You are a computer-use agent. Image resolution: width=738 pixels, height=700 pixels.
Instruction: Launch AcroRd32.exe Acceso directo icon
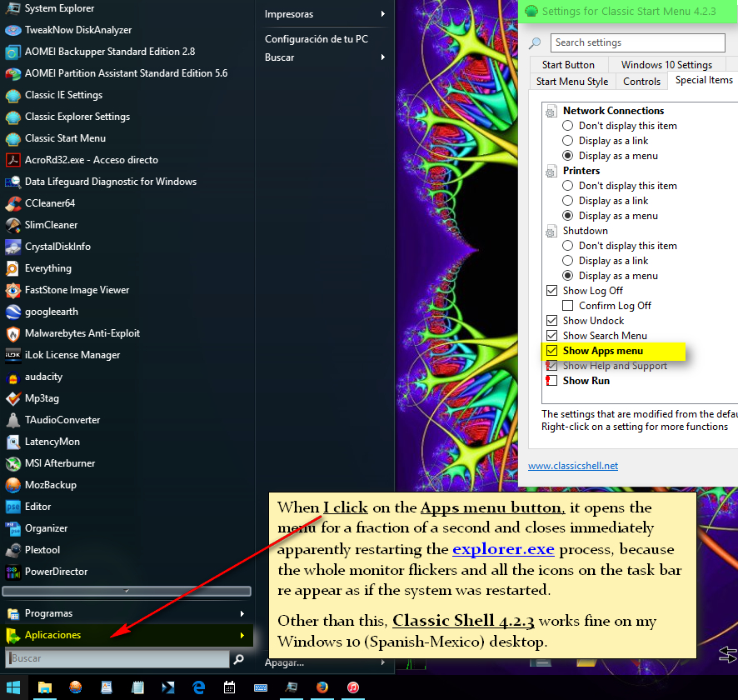pyautogui.click(x=12, y=160)
